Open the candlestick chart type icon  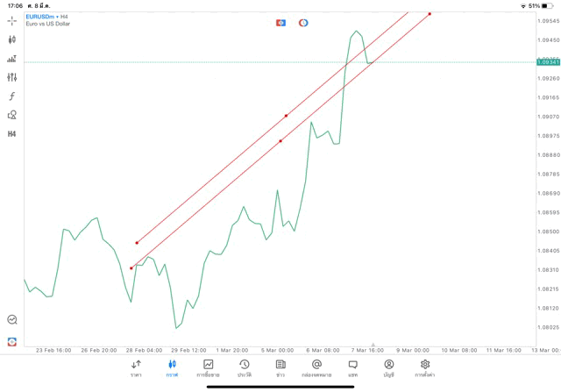(11, 39)
